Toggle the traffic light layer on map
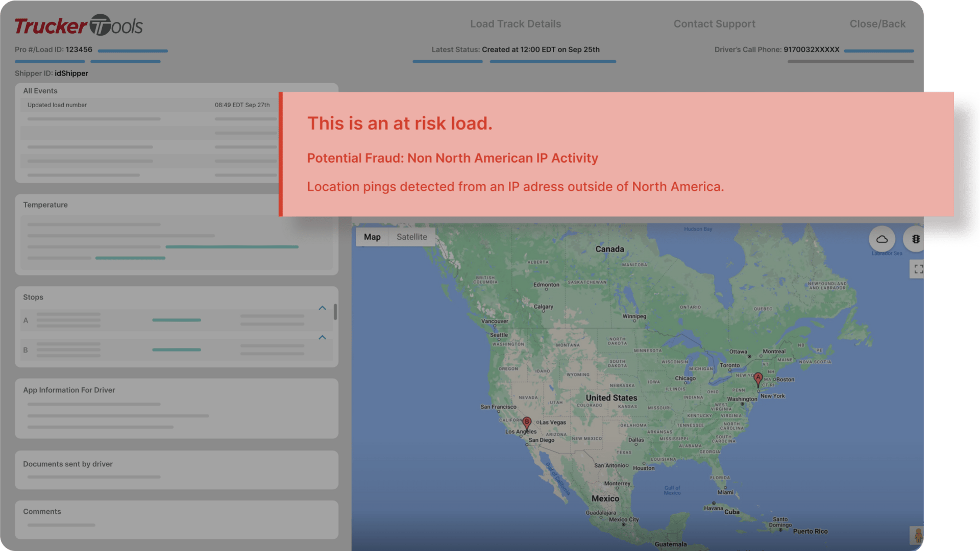The width and height of the screenshot is (980, 551). (915, 239)
